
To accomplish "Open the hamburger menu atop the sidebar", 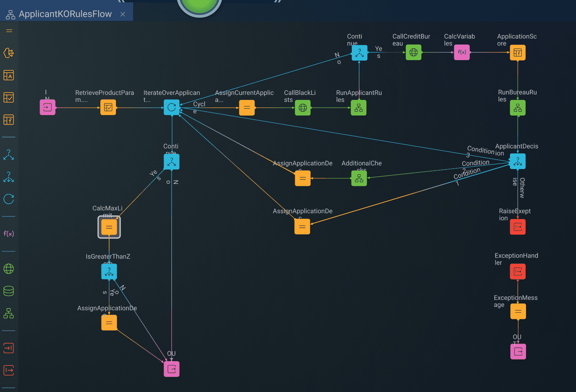I will pos(9,30).
